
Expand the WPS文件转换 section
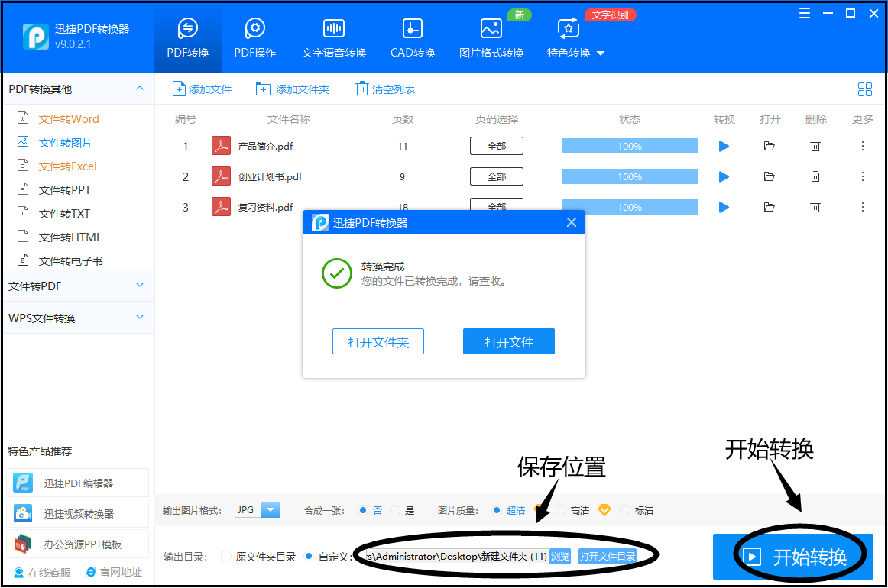[x=78, y=318]
